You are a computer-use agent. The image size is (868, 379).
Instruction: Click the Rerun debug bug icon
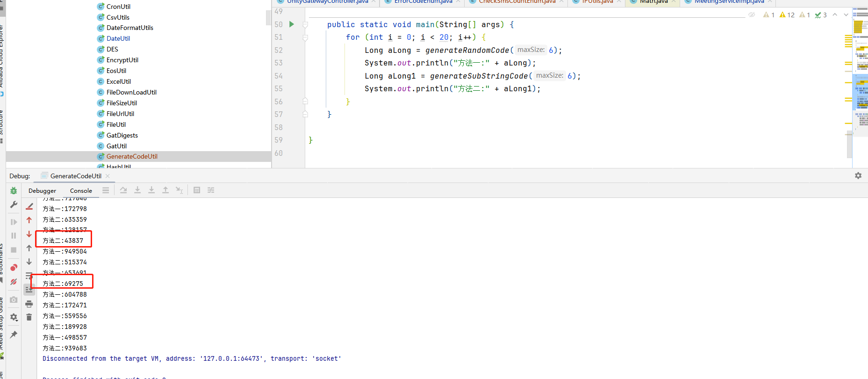click(x=14, y=190)
